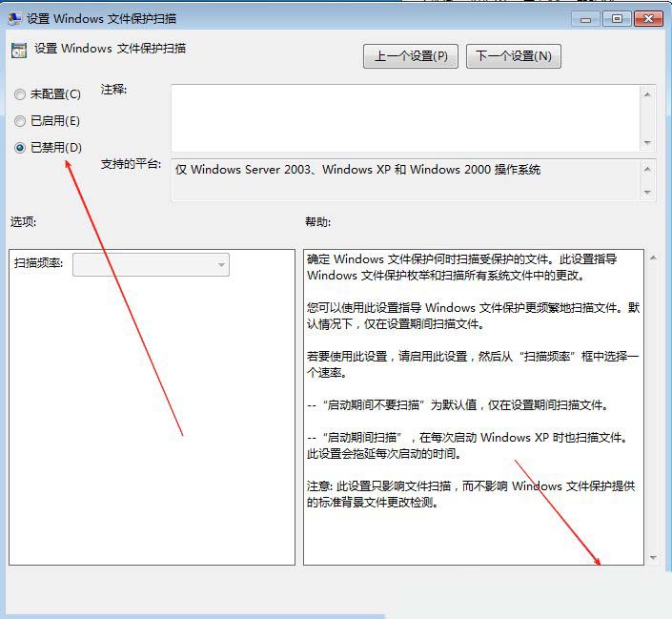
Task: Click help line about 启动期间不要扫描
Action: (458, 404)
